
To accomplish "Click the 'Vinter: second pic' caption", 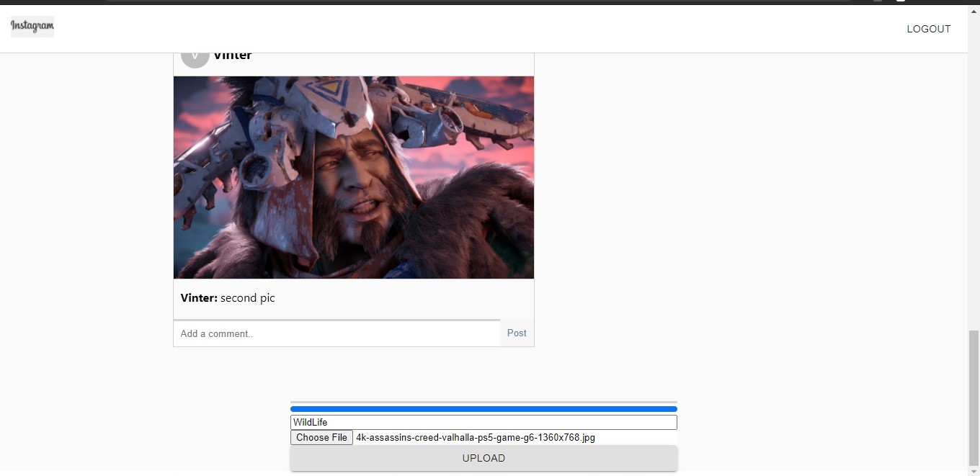I will tap(228, 298).
